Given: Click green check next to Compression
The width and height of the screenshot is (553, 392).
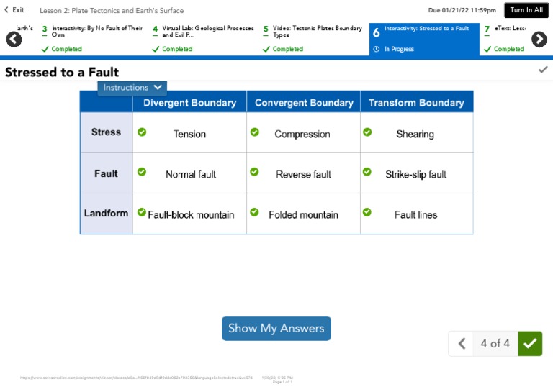Looking at the screenshot, I should tap(254, 132).
